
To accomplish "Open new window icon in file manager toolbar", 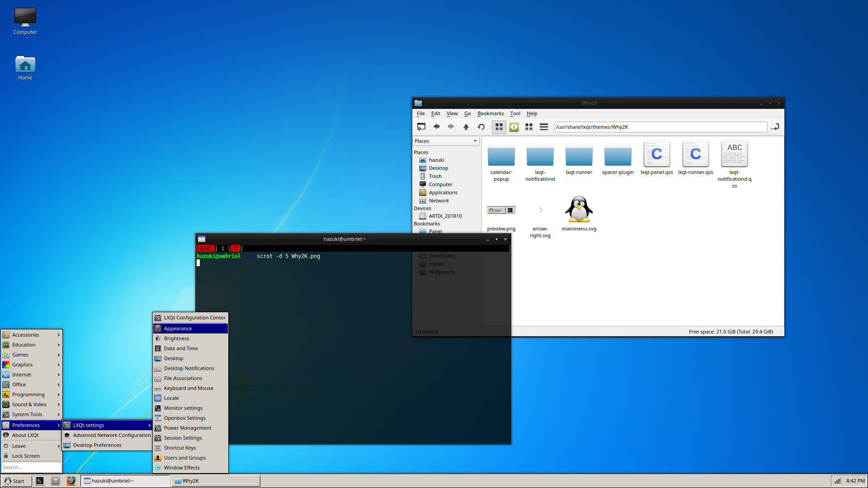I will (x=421, y=127).
